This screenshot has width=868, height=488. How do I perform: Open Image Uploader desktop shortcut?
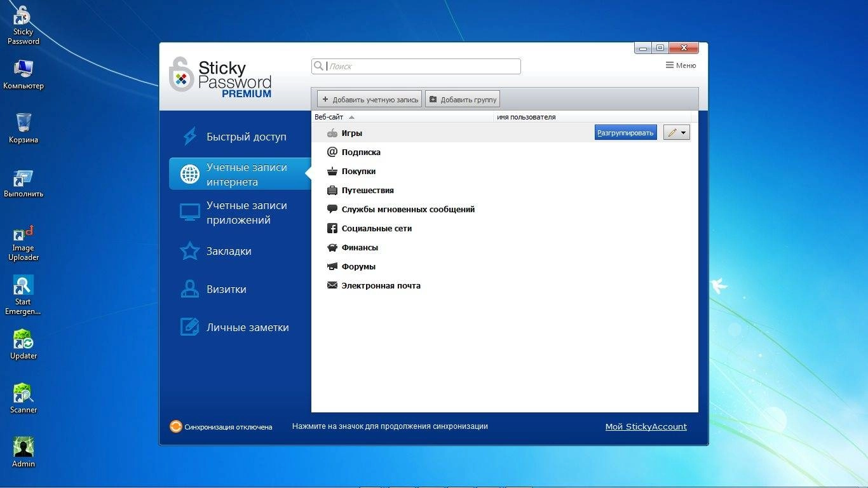click(24, 243)
